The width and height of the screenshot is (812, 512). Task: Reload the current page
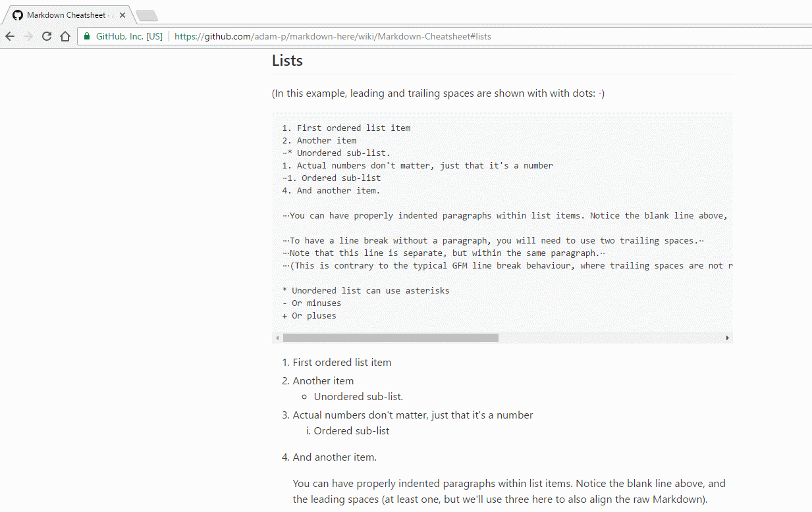[x=47, y=37]
